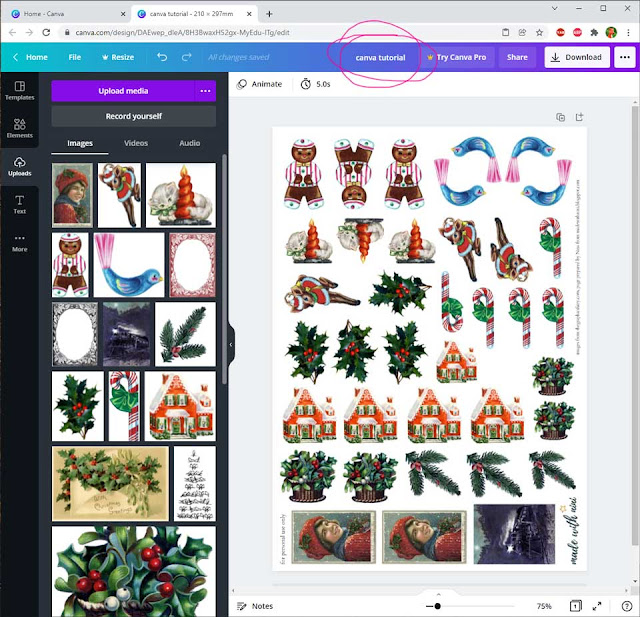Switch to the Videos tab
Viewport: 640px width, 617px height.
[x=136, y=143]
